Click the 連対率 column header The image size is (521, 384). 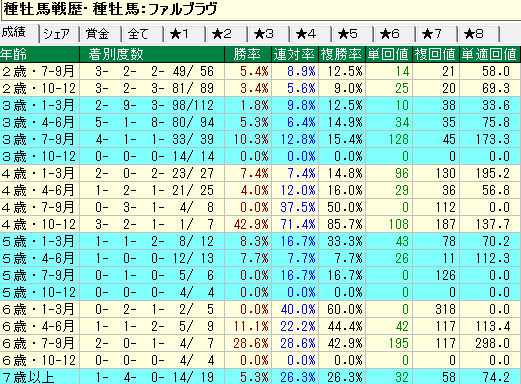(x=295, y=54)
